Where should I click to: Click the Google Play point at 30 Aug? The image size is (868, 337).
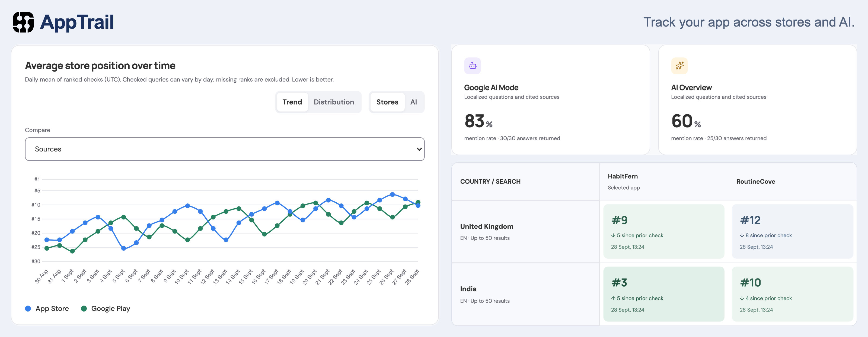[x=47, y=248]
